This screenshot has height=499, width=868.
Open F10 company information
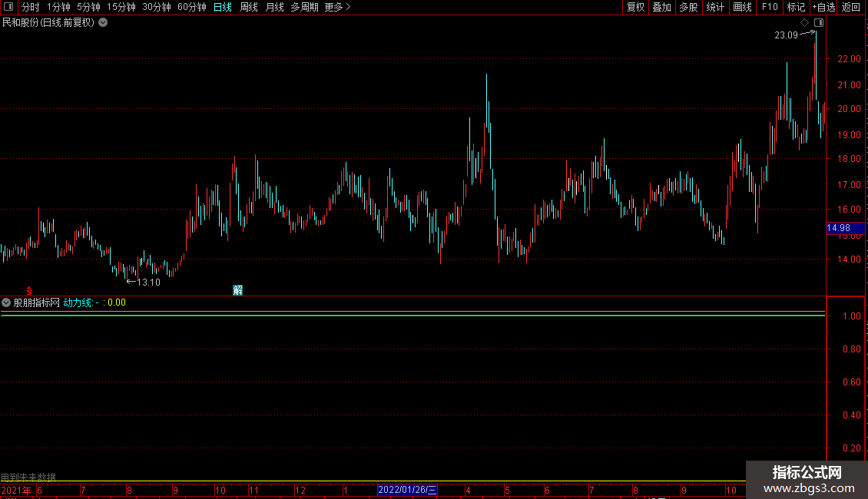770,7
